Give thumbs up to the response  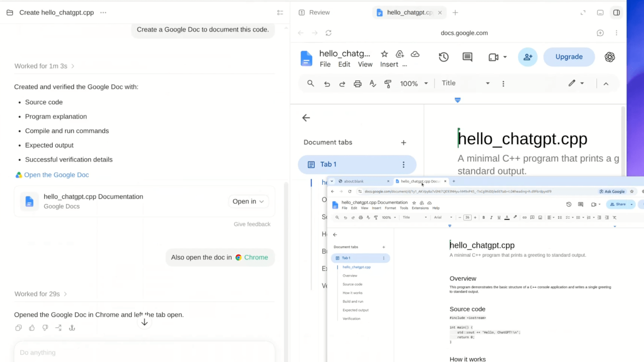click(32, 328)
